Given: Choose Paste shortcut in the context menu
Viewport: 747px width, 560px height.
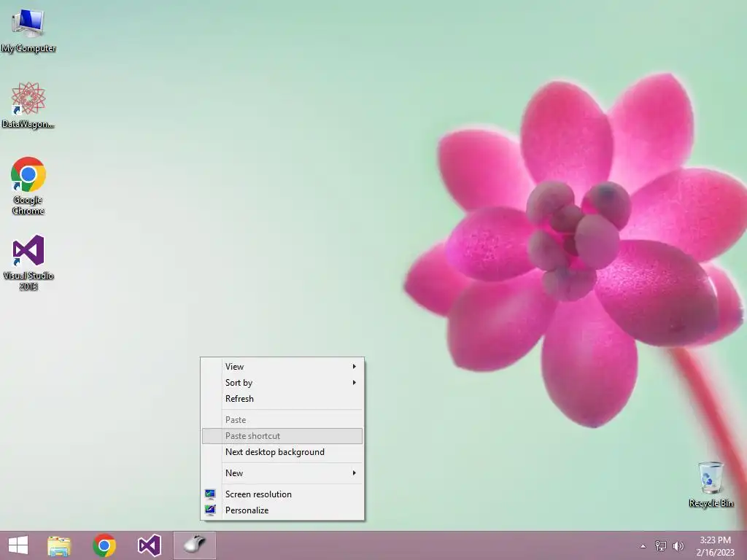Looking at the screenshot, I should pyautogui.click(x=282, y=436).
